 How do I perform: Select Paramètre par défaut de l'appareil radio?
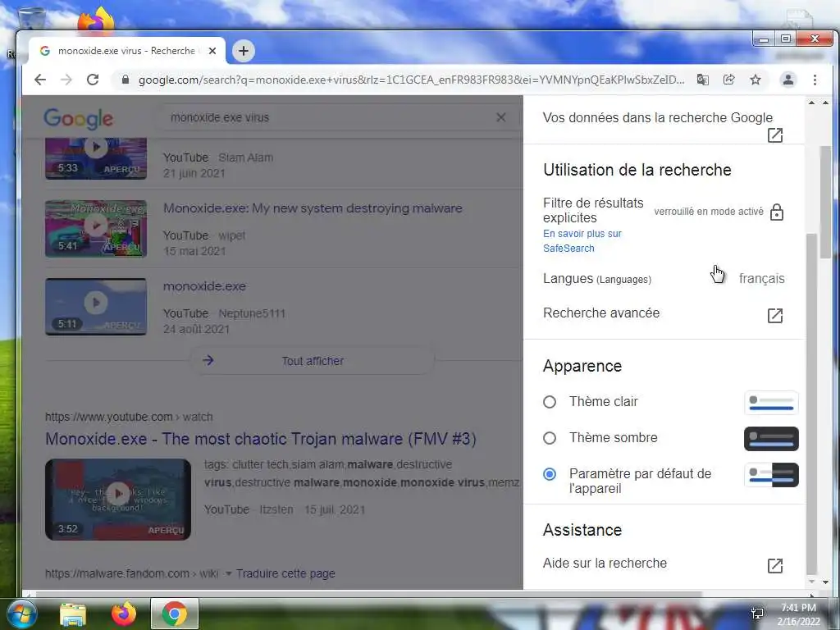tap(549, 474)
